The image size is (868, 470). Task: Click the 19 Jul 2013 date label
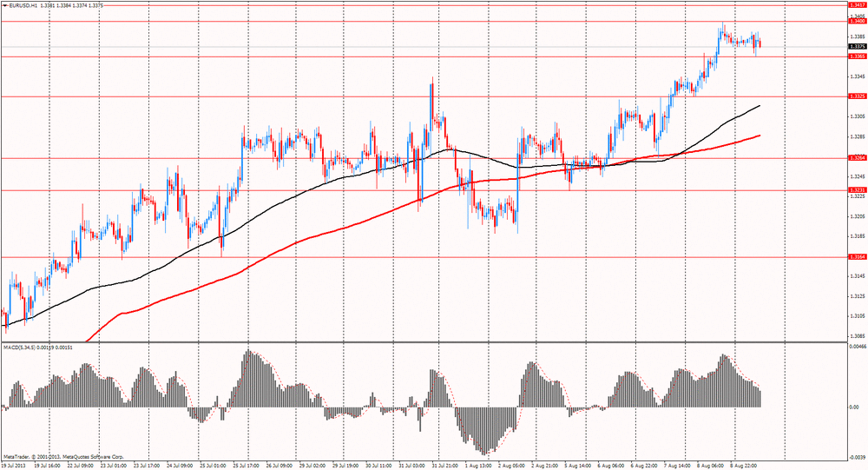(13, 467)
